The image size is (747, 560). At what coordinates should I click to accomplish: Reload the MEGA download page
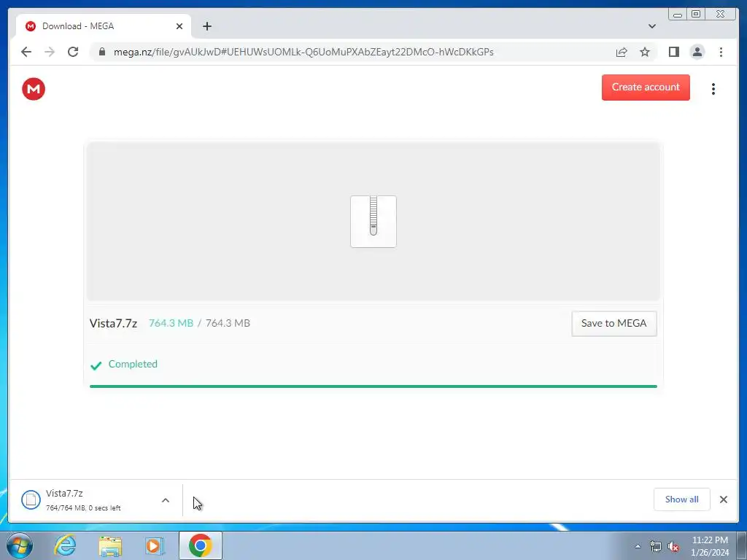tap(73, 52)
